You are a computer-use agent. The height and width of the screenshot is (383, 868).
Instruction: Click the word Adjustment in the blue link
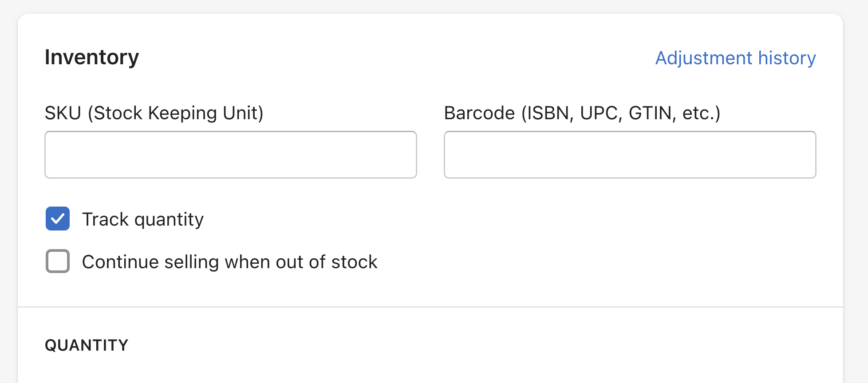coord(704,58)
